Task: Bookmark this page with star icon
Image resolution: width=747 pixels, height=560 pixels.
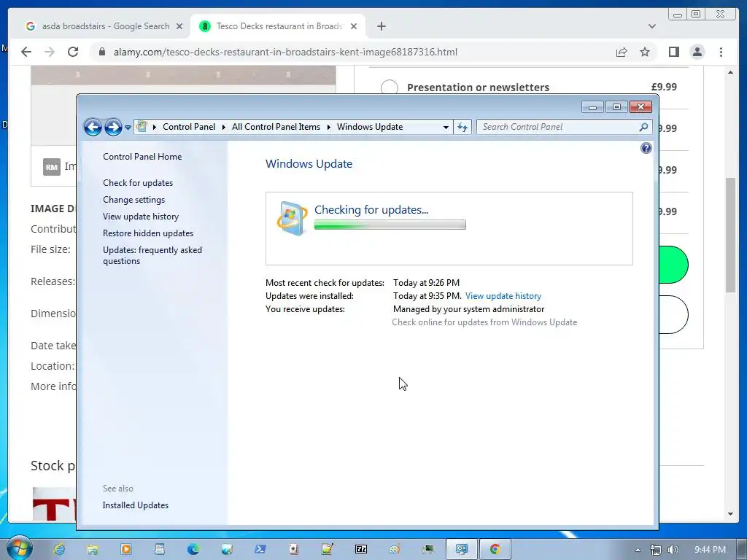Action: pos(645,52)
